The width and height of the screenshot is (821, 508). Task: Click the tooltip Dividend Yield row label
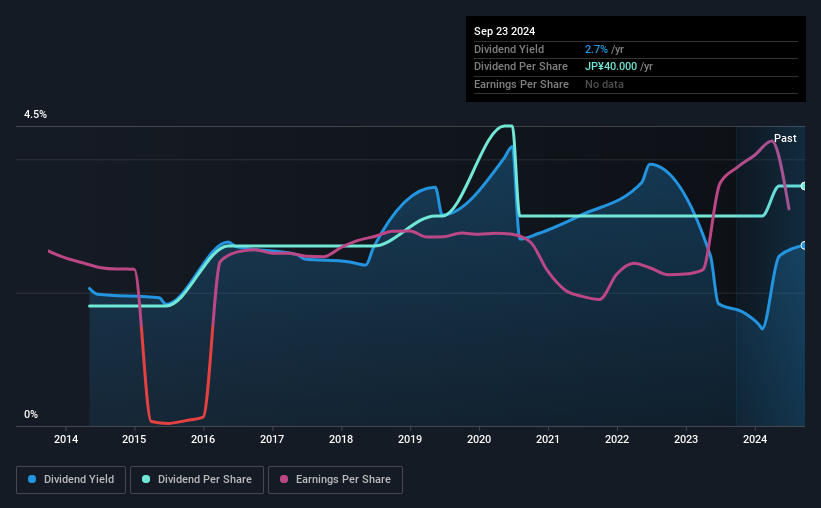point(509,49)
